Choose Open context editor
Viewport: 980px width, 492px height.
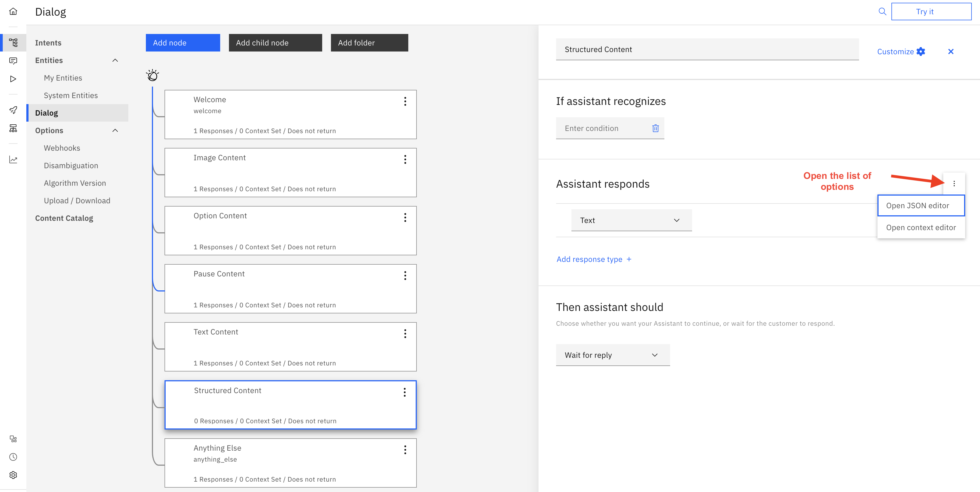pos(921,227)
